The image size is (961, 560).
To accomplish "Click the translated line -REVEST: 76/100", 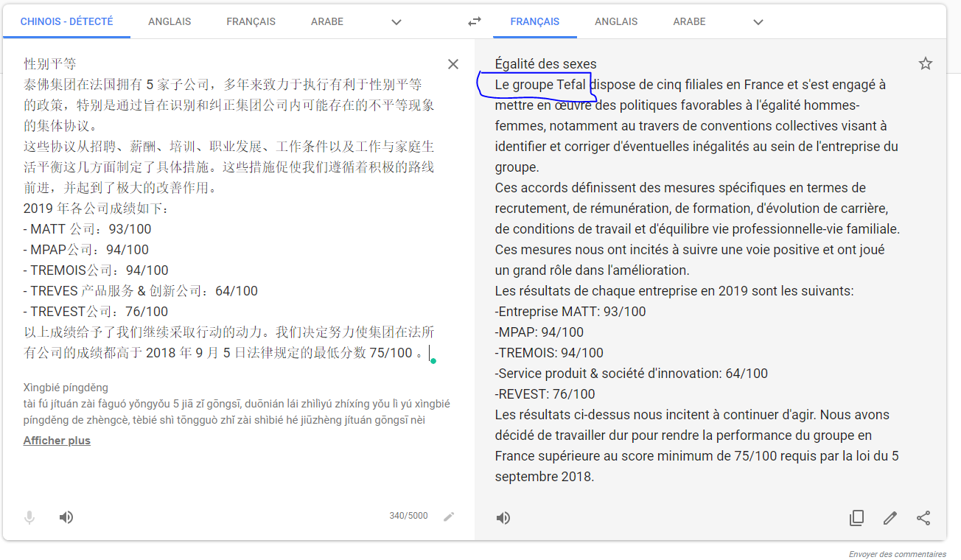I will point(545,394).
